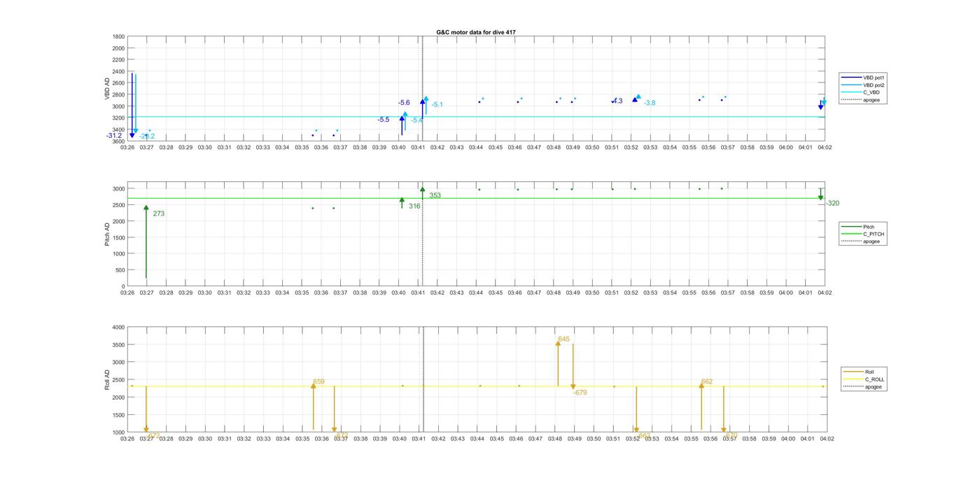Click the "04:02" time tick under Roll plot
The image size is (980, 485).
point(827,439)
